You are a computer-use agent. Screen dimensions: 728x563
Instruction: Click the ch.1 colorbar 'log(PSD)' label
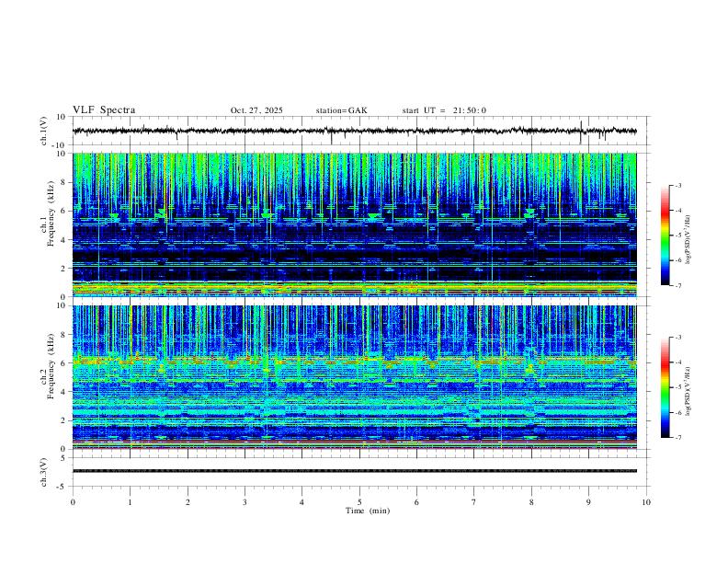click(688, 240)
